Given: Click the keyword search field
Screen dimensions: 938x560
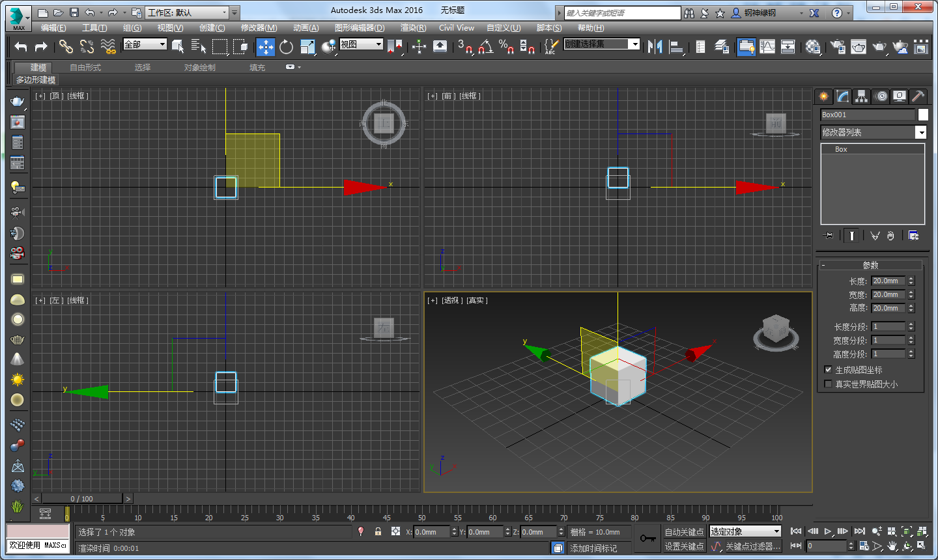Looking at the screenshot, I should (x=622, y=13).
